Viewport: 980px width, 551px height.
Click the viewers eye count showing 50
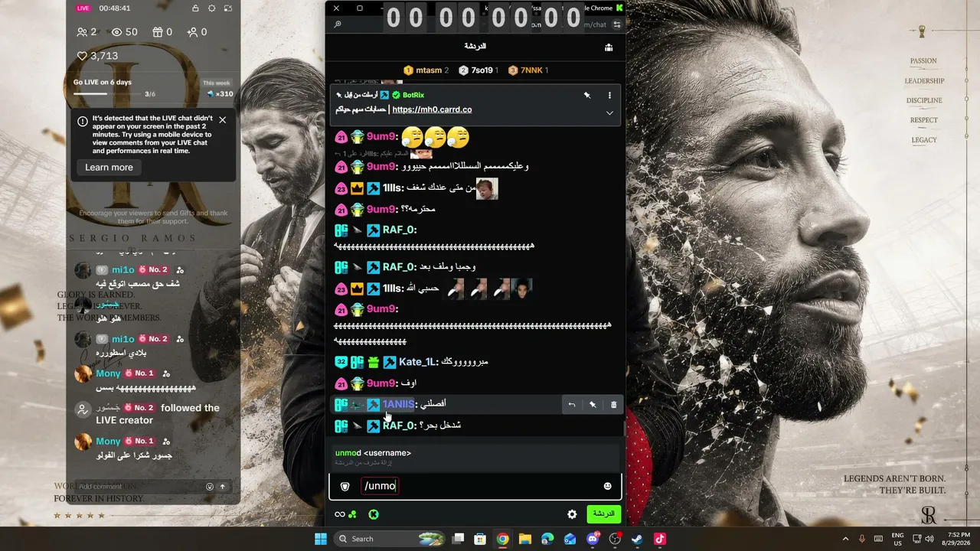pyautogui.click(x=125, y=32)
